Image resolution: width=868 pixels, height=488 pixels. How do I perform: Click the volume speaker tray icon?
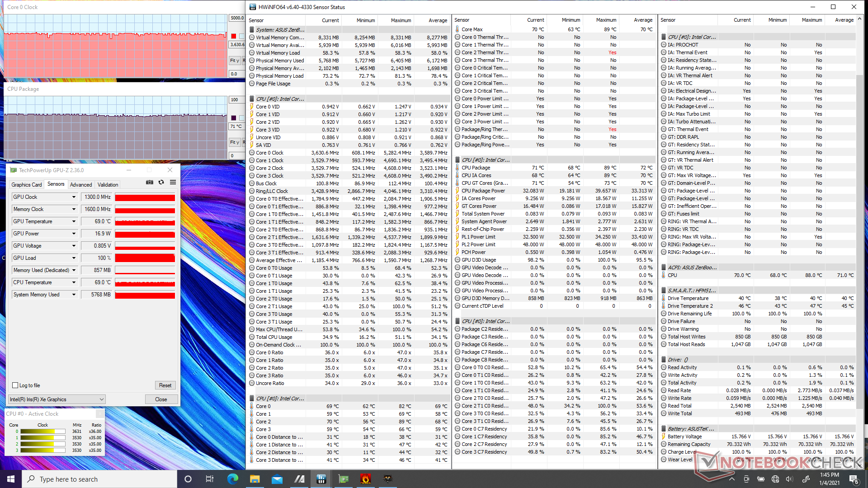(x=789, y=479)
